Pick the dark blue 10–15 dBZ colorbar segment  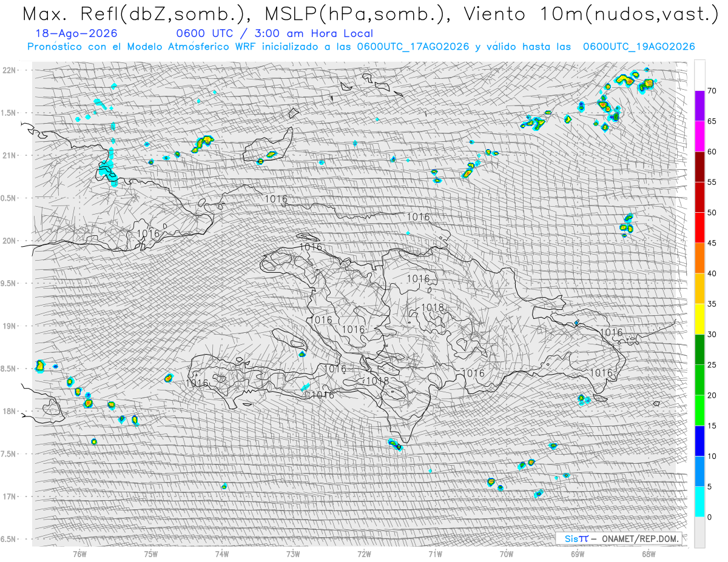699,441
